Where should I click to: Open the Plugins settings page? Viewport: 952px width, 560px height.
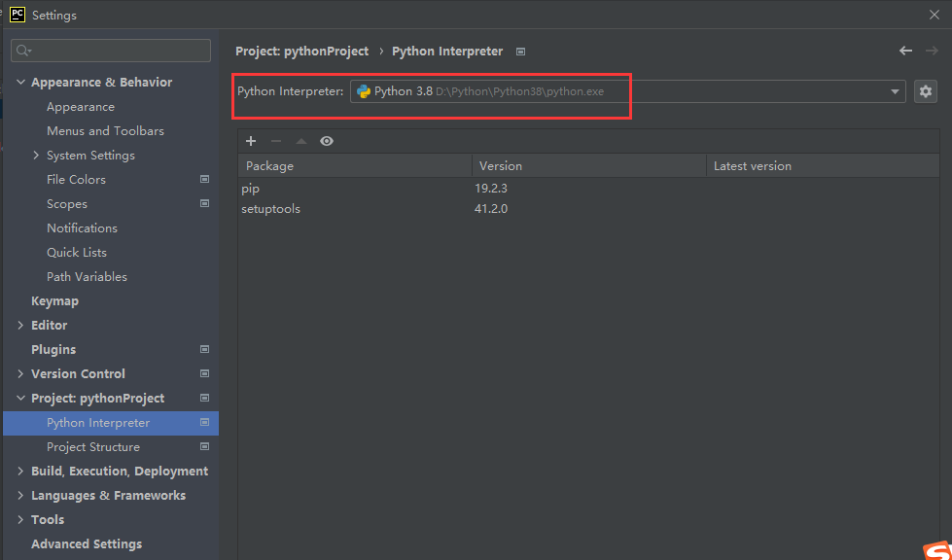coord(53,349)
